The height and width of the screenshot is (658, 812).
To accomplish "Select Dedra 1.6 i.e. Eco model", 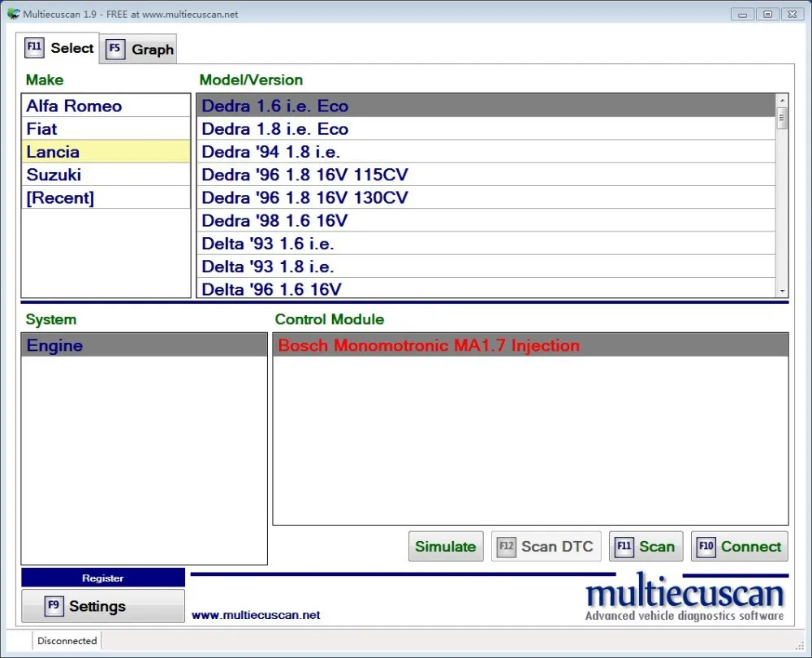I will 486,106.
